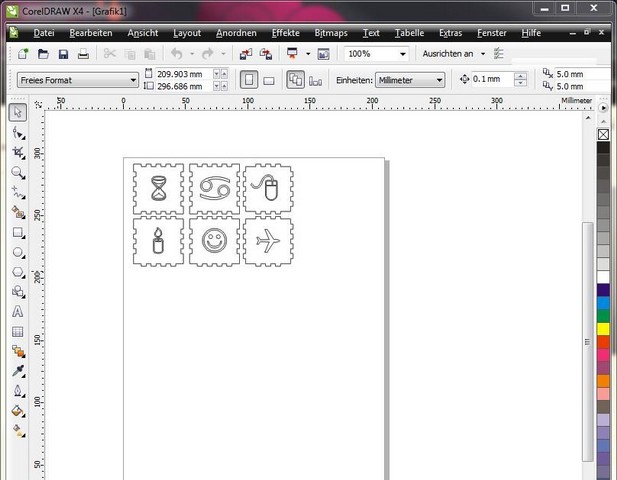
Task: Open the Text menu
Action: (371, 33)
